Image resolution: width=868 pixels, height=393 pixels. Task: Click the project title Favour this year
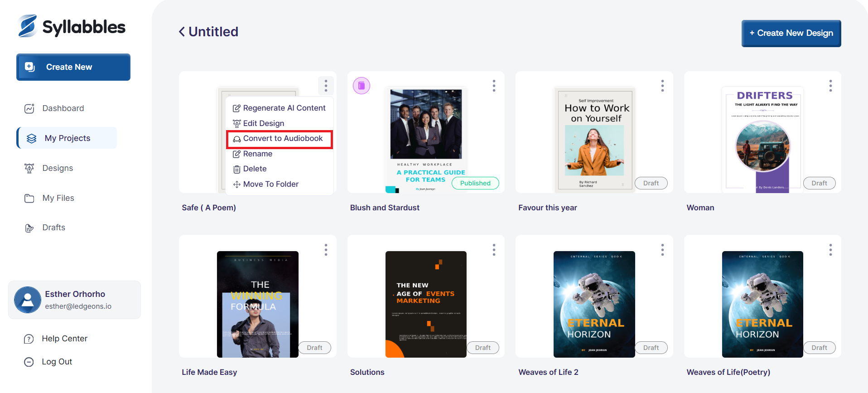click(548, 208)
